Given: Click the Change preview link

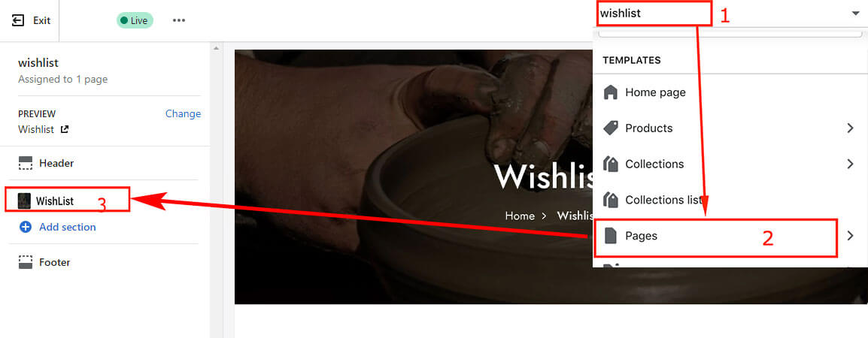Looking at the screenshot, I should 184,113.
